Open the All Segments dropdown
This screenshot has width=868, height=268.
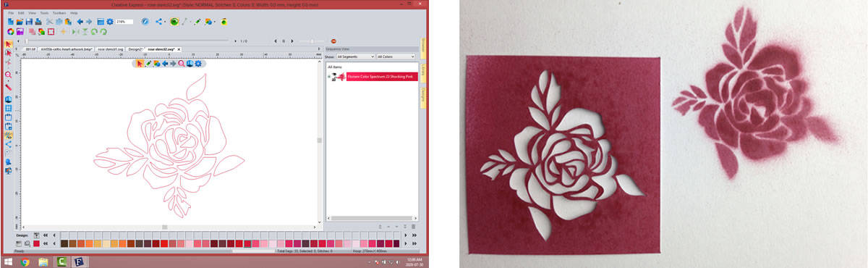(355, 56)
